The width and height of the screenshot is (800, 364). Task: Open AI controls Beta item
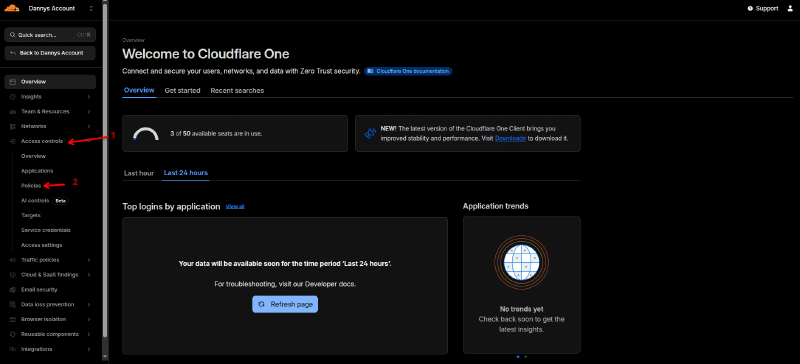44,200
